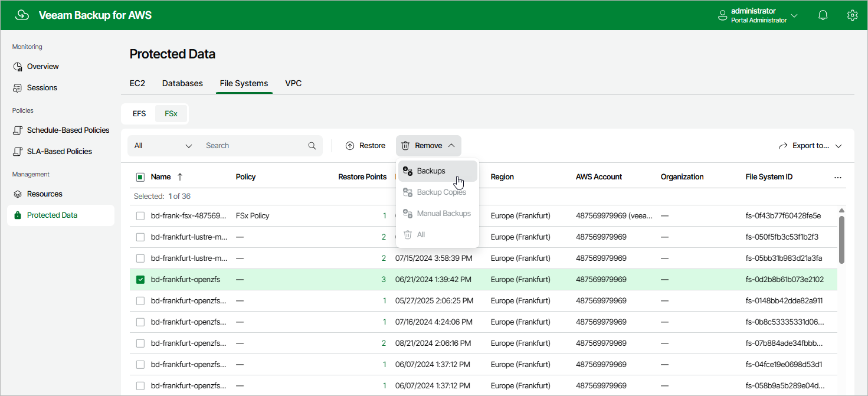Screen dimensions: 868x396
Task: Click the search magnifier icon
Action: [x=312, y=146]
